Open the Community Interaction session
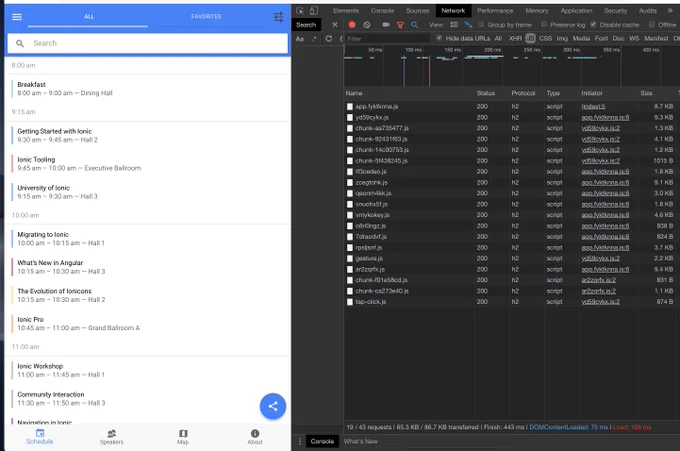 click(147, 399)
